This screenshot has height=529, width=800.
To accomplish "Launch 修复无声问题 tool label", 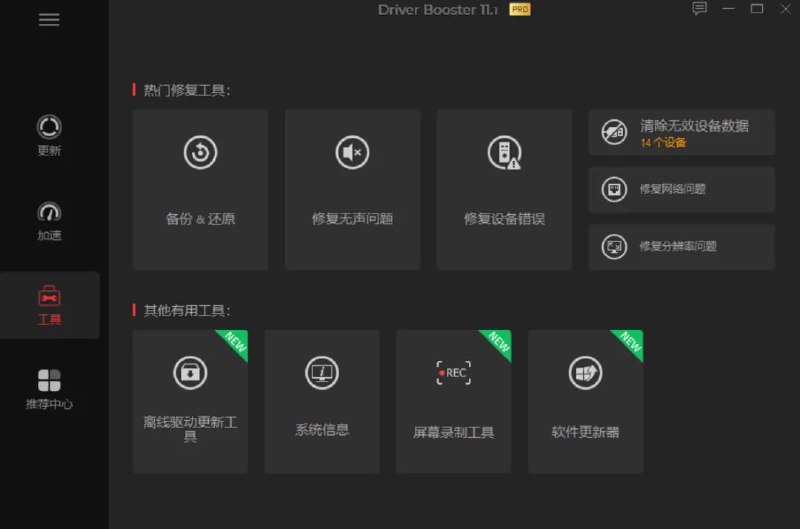I will tap(352, 219).
